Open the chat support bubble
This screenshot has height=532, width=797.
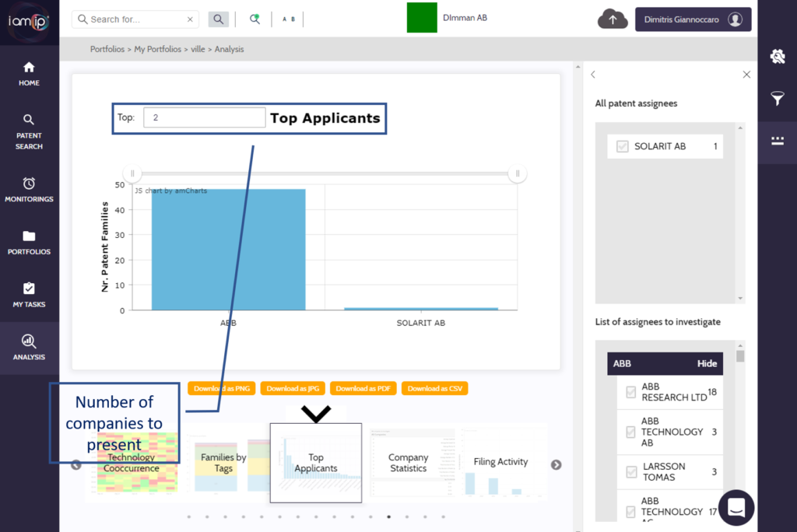click(x=736, y=507)
